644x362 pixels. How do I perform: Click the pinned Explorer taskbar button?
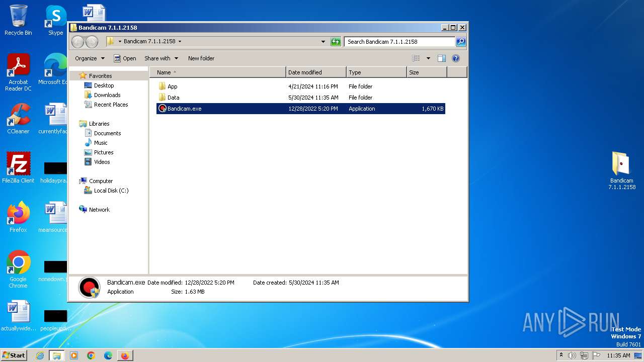pos(57,355)
